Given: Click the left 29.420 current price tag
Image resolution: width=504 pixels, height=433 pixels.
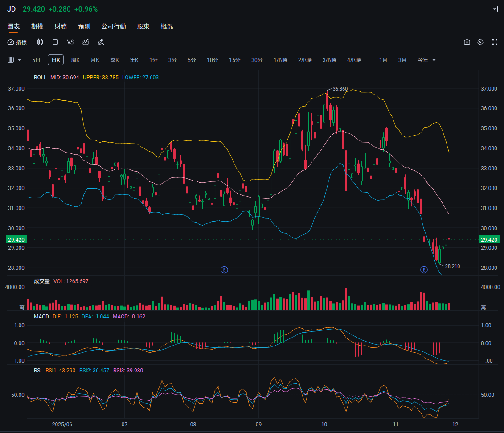Looking at the screenshot, I should click(16, 239).
